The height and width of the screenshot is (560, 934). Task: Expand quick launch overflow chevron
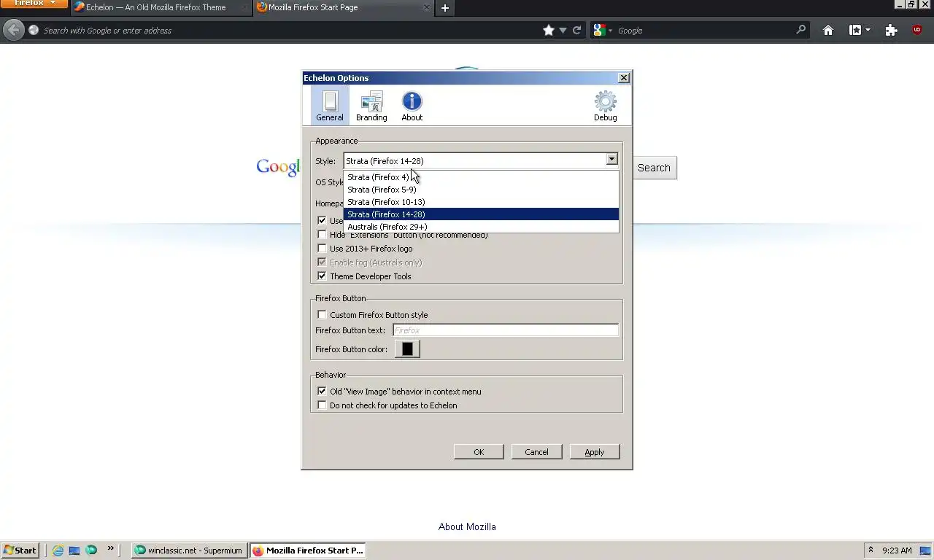[111, 548]
